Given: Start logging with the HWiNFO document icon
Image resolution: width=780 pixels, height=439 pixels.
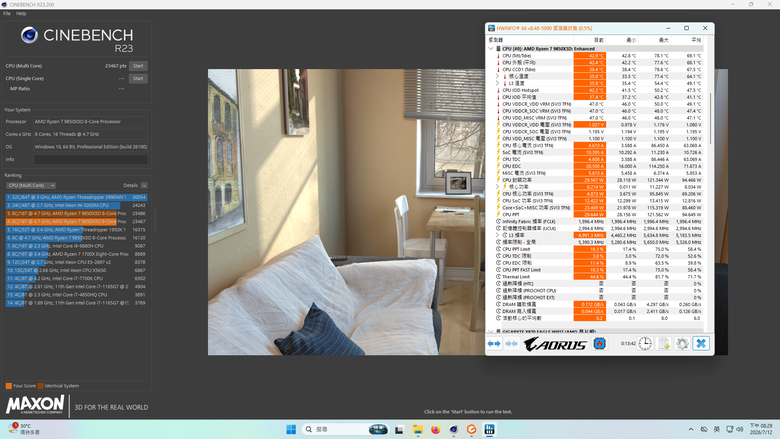Looking at the screenshot, I should pyautogui.click(x=664, y=344).
